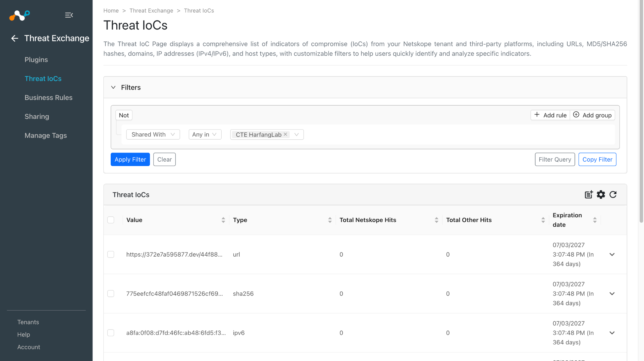Open the CTE HarfangLab value dropdown

coord(297,135)
